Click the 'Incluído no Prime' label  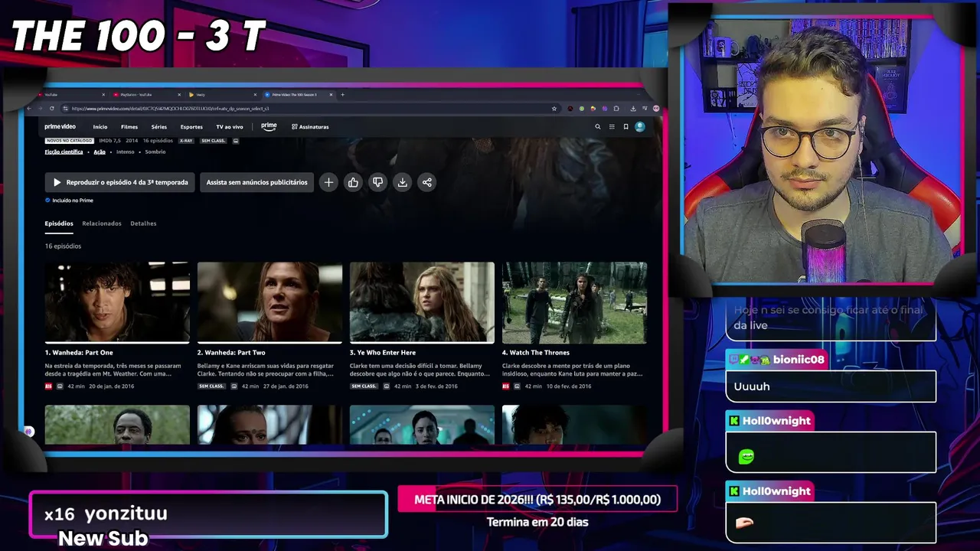coord(69,201)
